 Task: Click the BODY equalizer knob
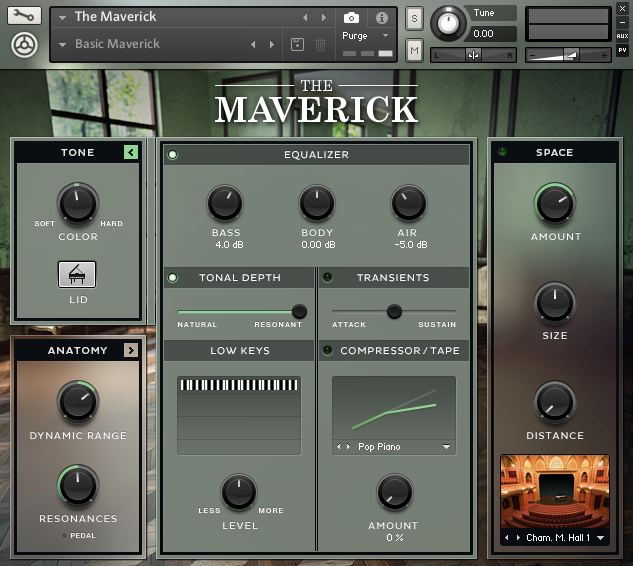pos(317,203)
